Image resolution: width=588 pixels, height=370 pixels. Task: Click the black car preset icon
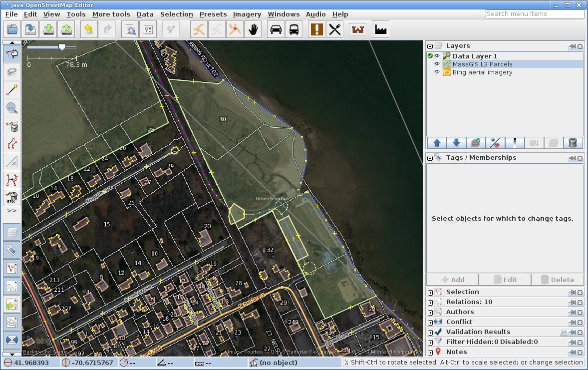tap(276, 29)
